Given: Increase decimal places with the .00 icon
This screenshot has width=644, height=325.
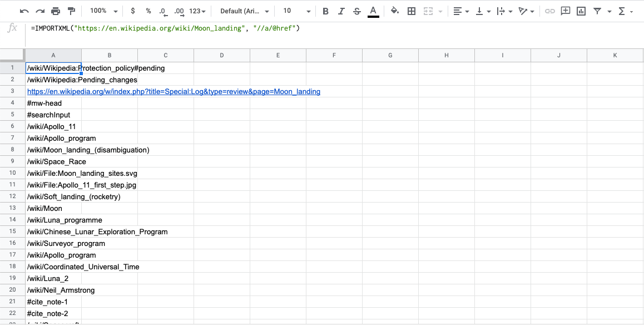Looking at the screenshot, I should coord(179,12).
